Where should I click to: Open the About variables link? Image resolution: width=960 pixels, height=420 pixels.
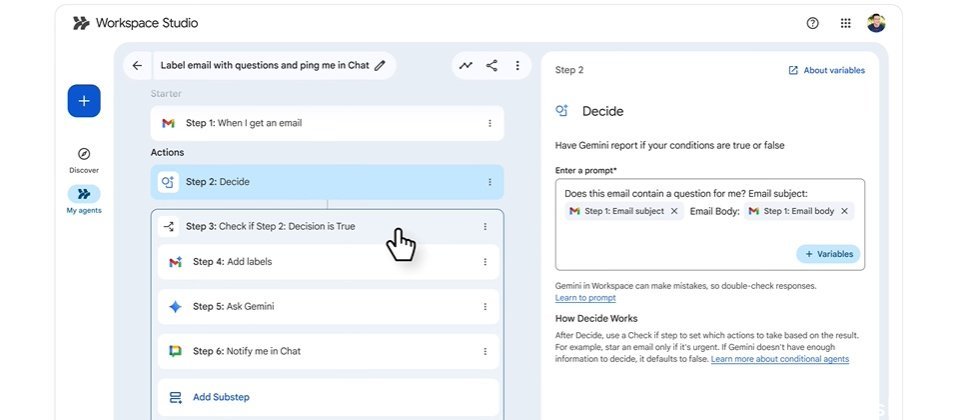tap(826, 70)
